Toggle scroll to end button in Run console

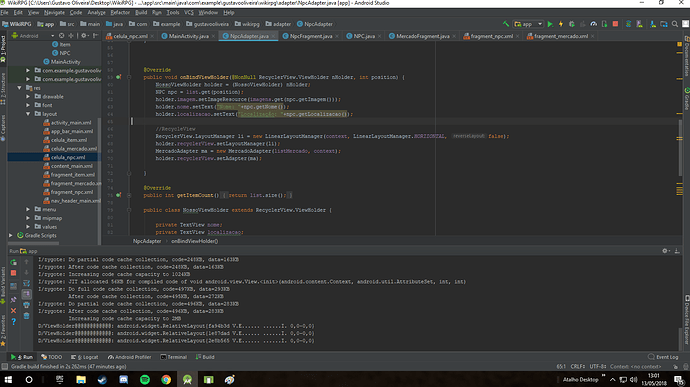tap(26, 294)
